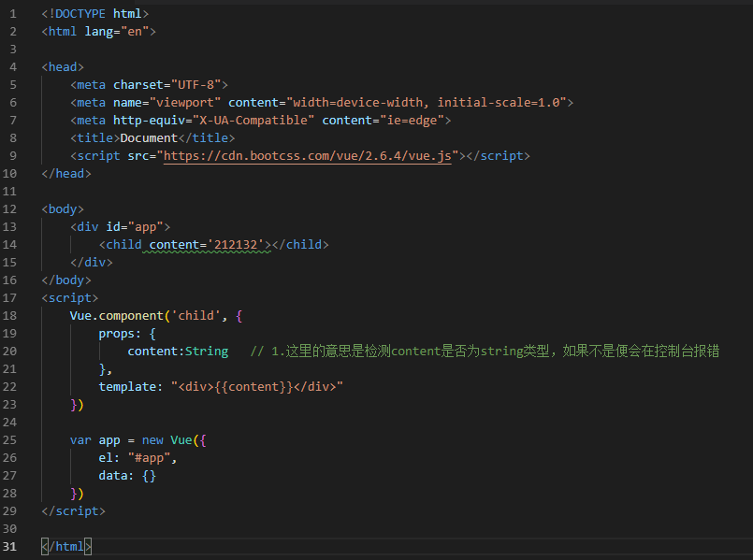Click the "data: {}" line
This screenshot has width=753, height=560.
(x=127, y=476)
